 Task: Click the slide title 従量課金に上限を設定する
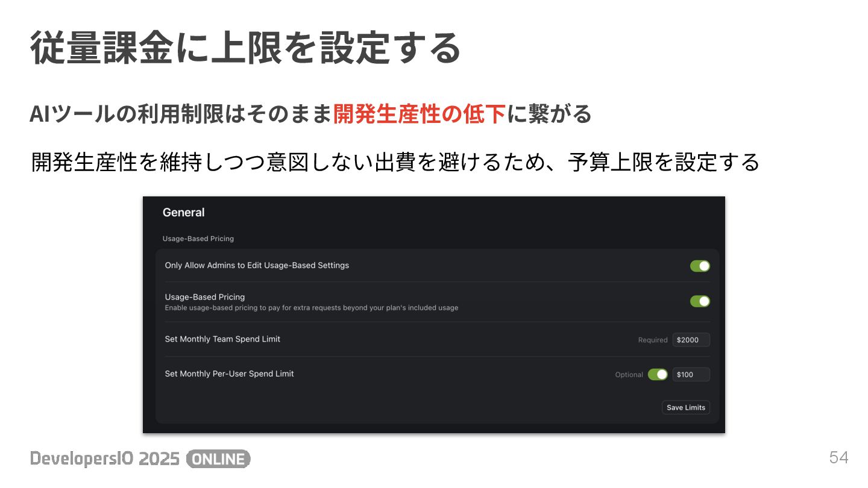(x=245, y=48)
